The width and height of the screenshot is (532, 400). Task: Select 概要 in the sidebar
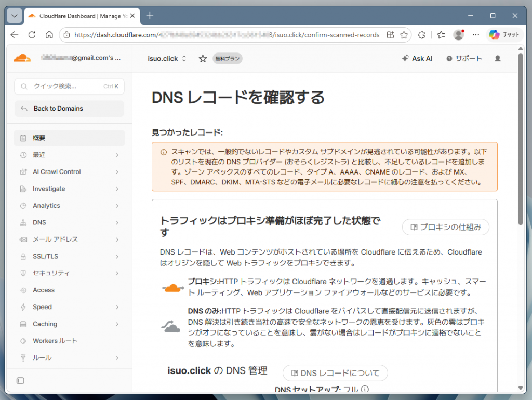[x=69, y=138]
